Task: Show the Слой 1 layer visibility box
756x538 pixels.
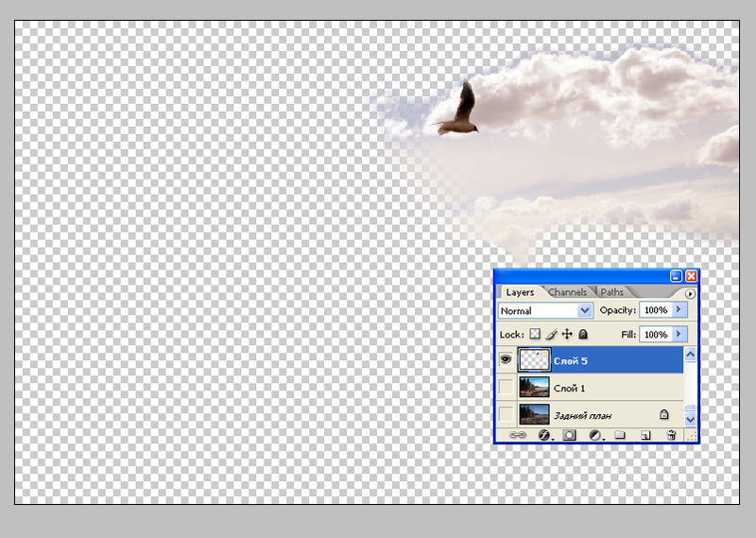Action: coord(506,387)
